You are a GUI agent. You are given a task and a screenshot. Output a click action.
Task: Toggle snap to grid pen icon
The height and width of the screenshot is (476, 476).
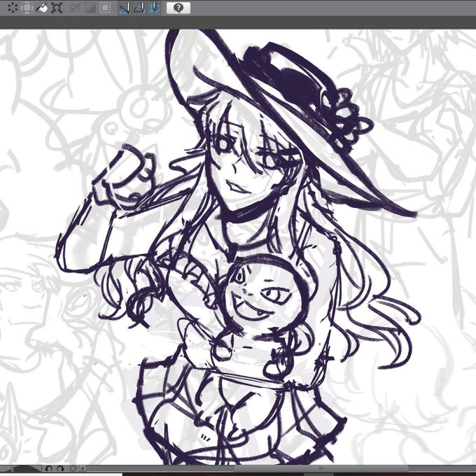point(154,8)
